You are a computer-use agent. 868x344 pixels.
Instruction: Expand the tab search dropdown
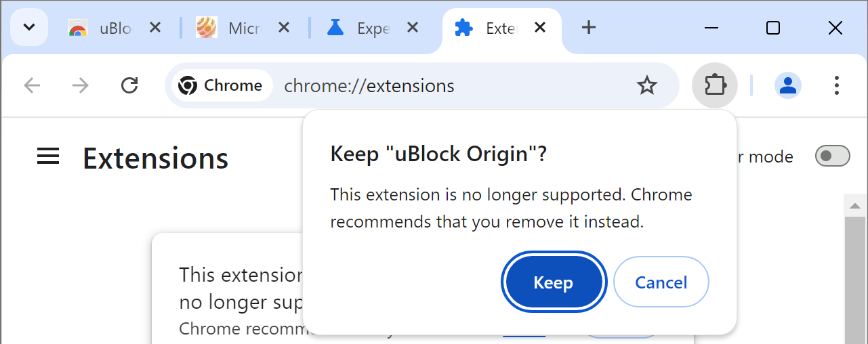[29, 28]
